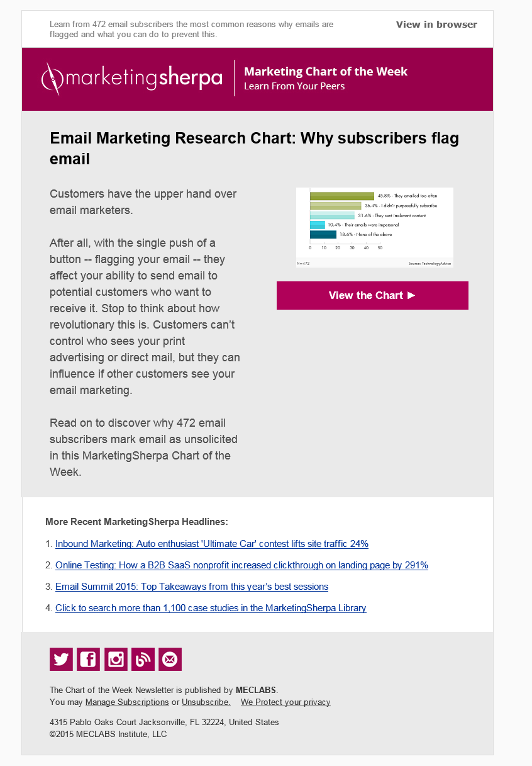
Task: Click the Facebook icon in footer
Action: pos(88,659)
